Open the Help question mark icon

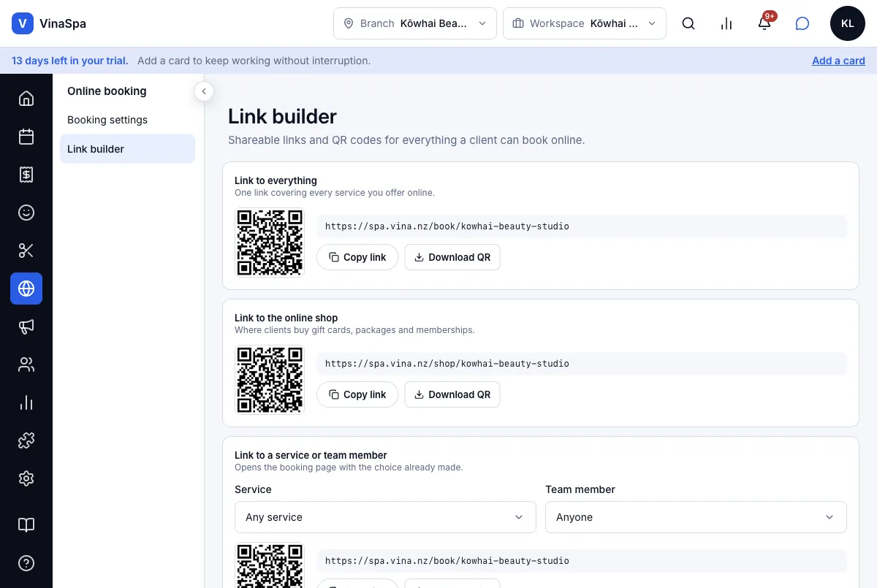click(26, 563)
